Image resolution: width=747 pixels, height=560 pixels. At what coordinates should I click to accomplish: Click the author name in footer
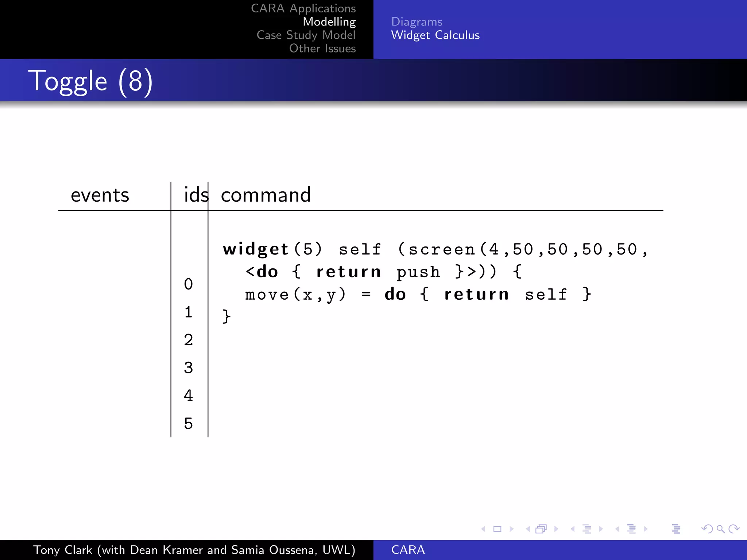[194, 550]
